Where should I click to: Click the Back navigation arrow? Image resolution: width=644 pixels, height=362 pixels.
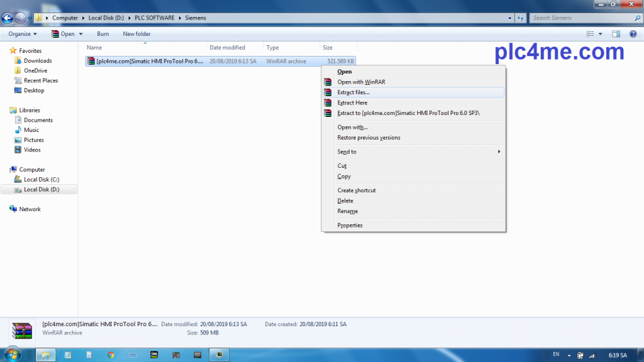coord(8,18)
